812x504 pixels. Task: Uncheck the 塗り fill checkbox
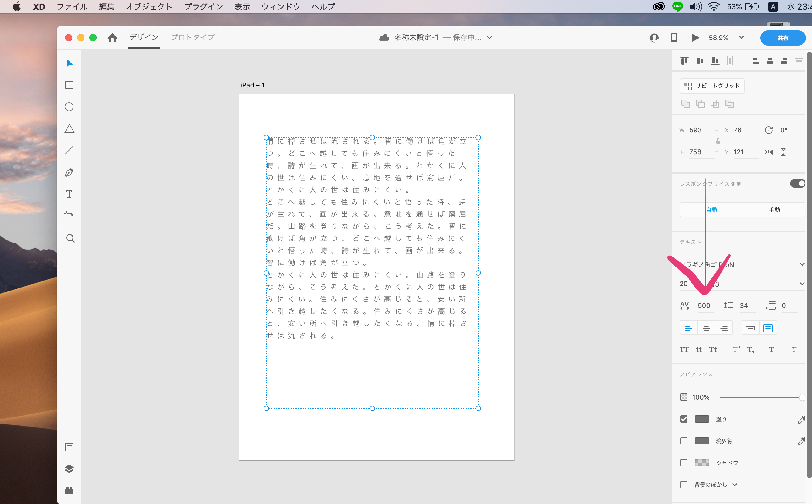pos(684,419)
